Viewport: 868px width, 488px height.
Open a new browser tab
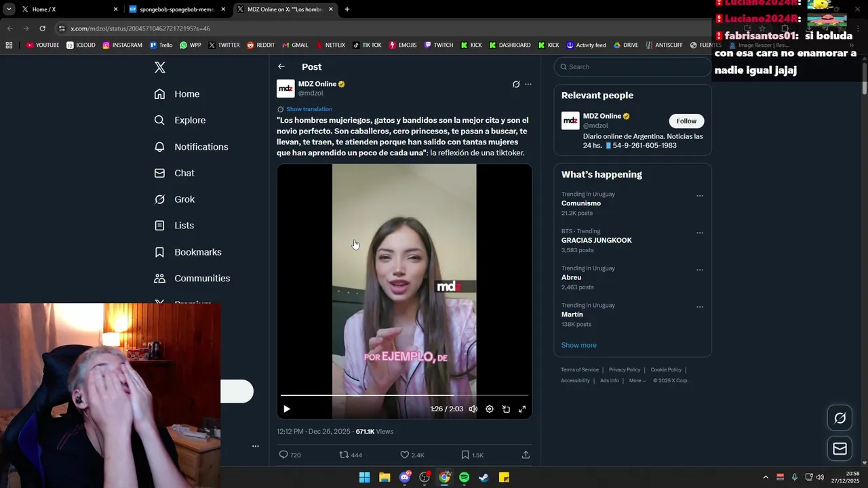click(x=347, y=9)
